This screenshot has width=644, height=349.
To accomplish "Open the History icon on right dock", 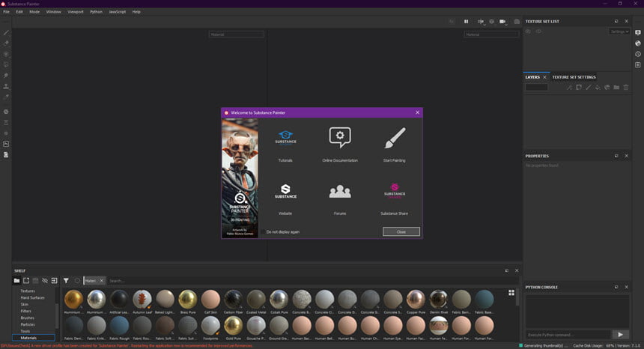I will (638, 54).
